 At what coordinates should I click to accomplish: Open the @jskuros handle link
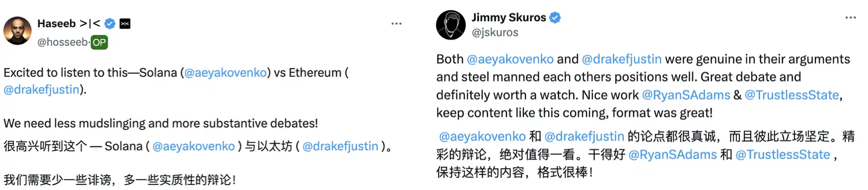tap(495, 32)
